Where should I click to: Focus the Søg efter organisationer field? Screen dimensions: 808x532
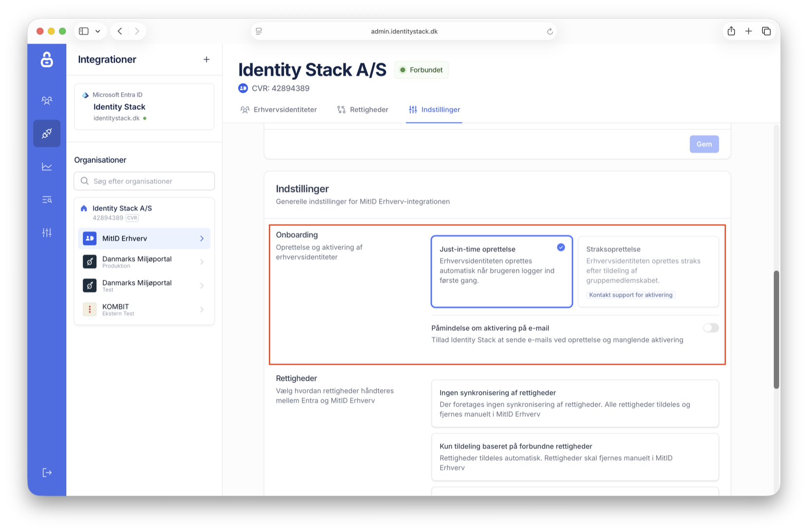point(144,181)
